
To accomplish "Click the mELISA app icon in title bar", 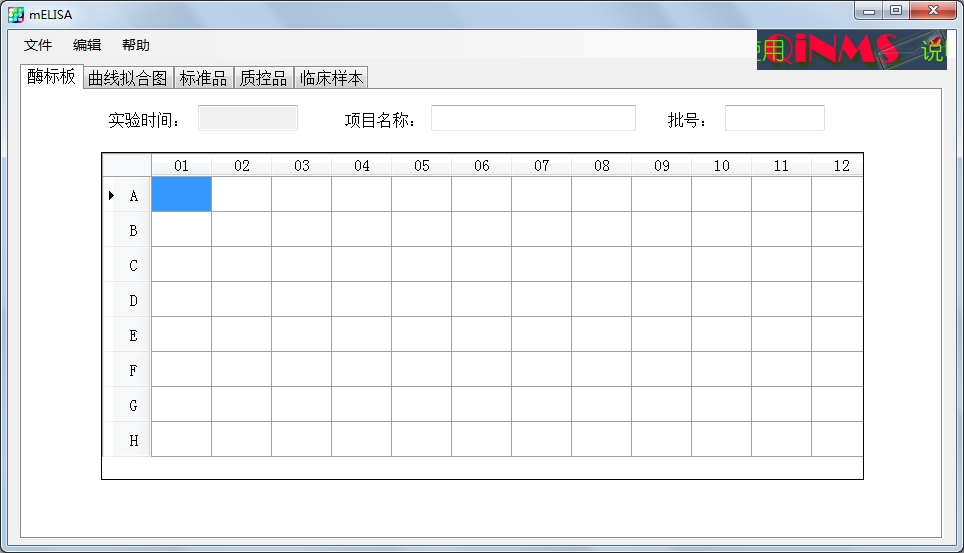I will pyautogui.click(x=16, y=14).
